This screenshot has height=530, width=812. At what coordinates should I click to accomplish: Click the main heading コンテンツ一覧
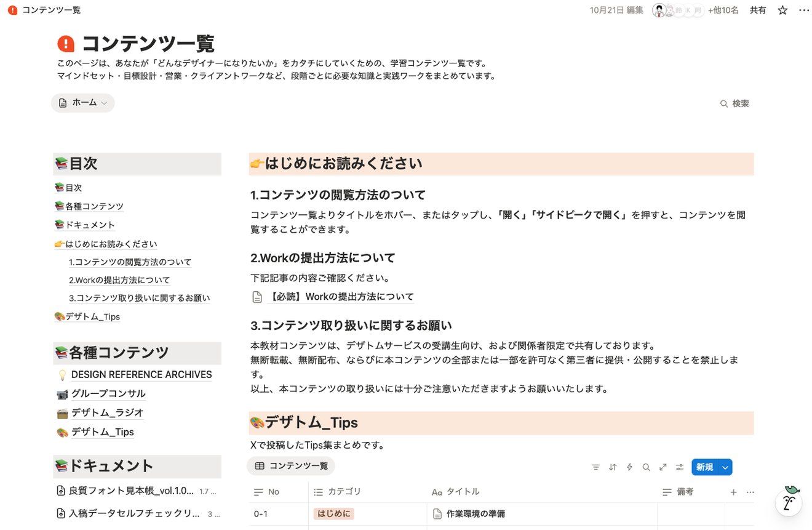(x=148, y=44)
